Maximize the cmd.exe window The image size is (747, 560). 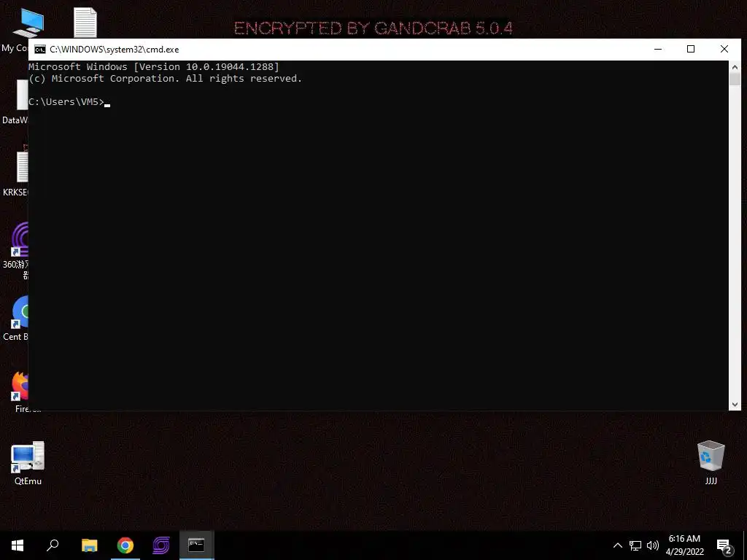[x=691, y=49]
